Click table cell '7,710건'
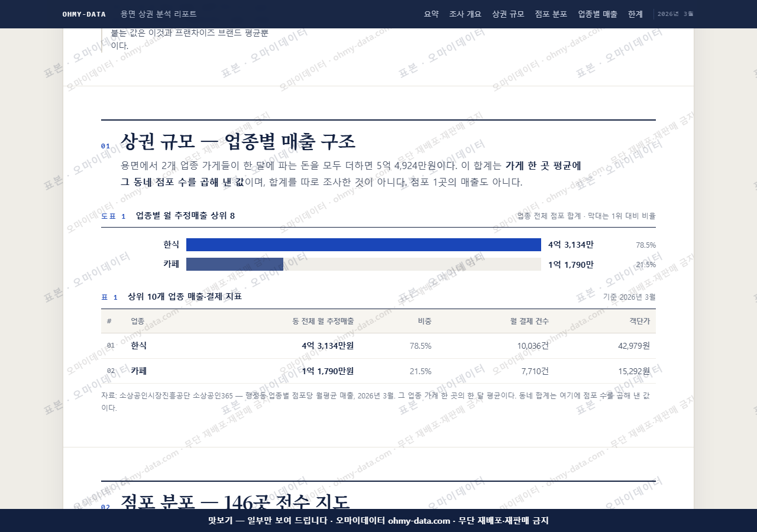 [x=535, y=371]
